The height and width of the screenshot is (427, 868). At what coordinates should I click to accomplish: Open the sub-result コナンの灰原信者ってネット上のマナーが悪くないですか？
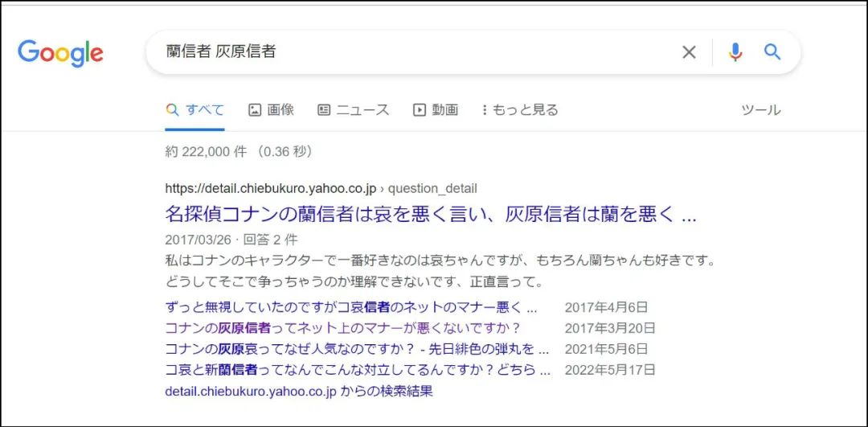pos(343,328)
